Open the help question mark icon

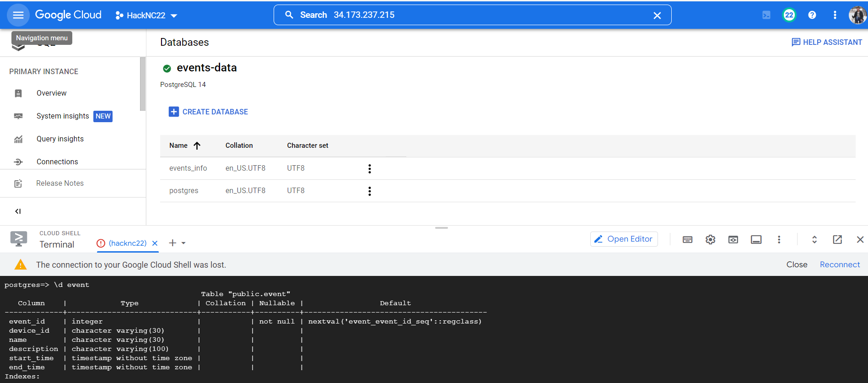[812, 15]
